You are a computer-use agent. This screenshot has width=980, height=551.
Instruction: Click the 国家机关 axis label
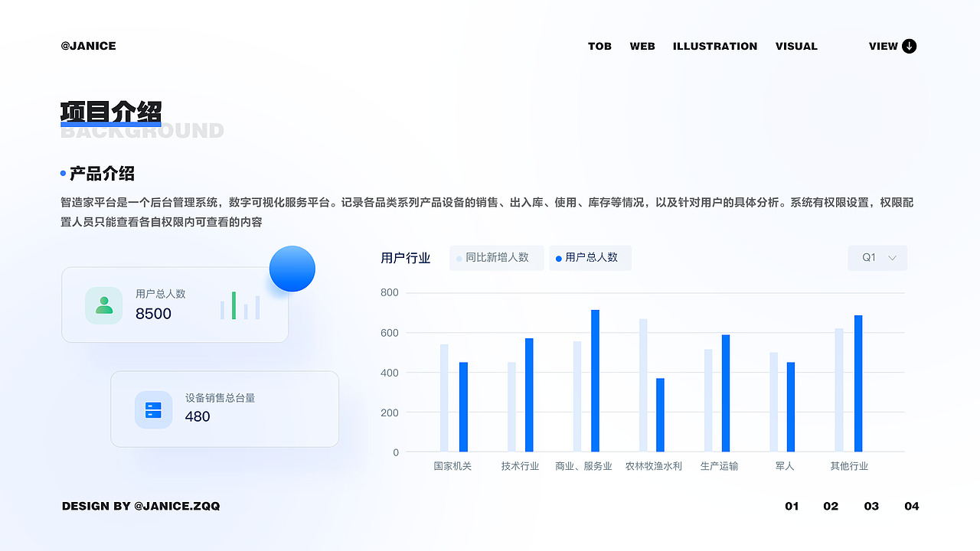pos(452,466)
